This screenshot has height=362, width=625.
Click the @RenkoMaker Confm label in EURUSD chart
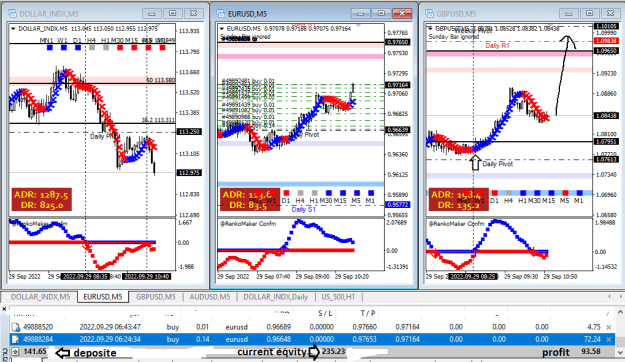pos(248,224)
